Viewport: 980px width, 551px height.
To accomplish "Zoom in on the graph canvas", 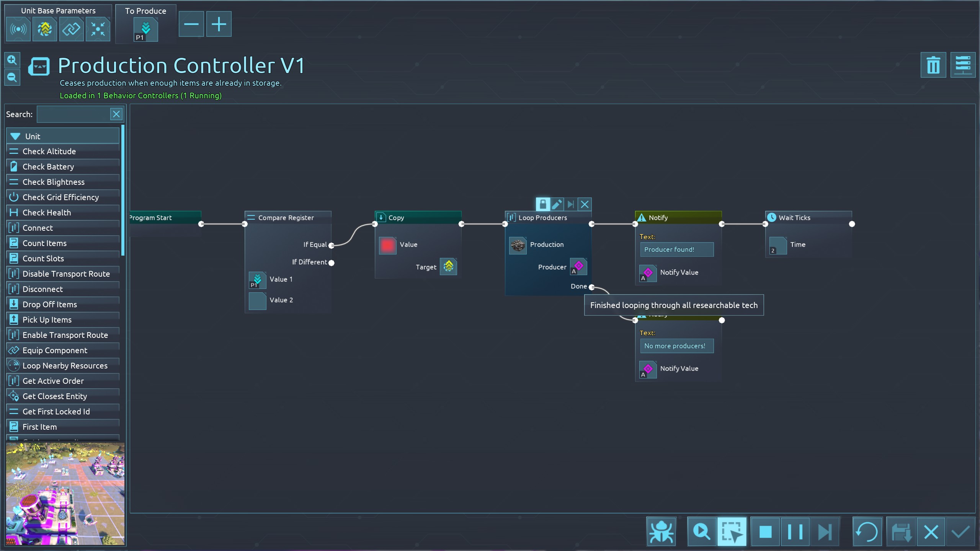I will (x=12, y=60).
